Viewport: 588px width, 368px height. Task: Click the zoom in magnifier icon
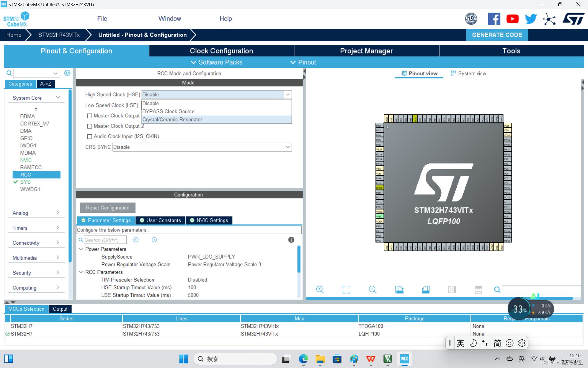pyautogui.click(x=320, y=289)
